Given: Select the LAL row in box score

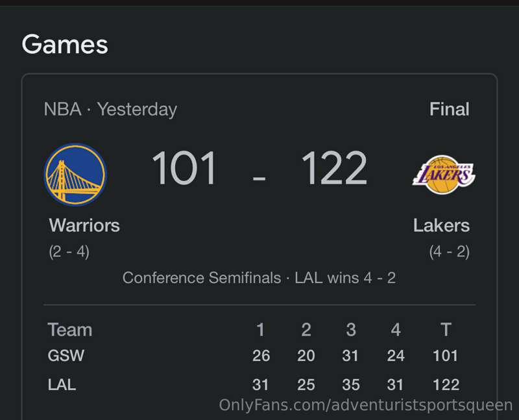Looking at the screenshot, I should (x=253, y=384).
